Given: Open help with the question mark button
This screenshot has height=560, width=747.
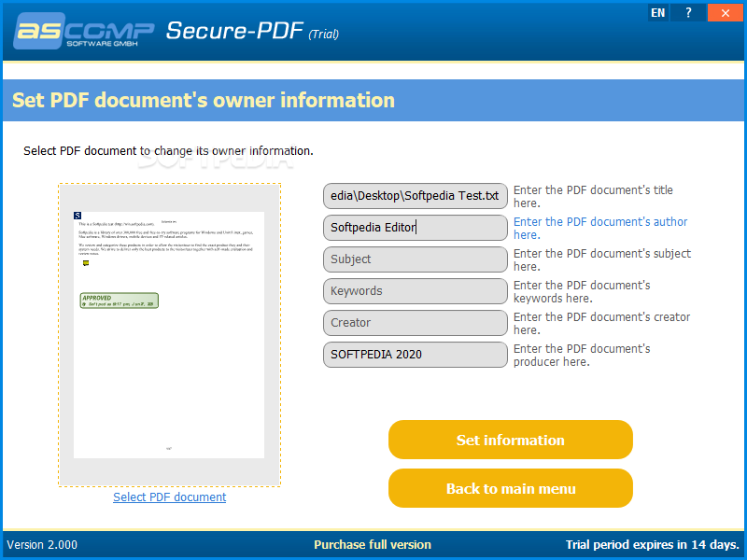Looking at the screenshot, I should coord(688,13).
